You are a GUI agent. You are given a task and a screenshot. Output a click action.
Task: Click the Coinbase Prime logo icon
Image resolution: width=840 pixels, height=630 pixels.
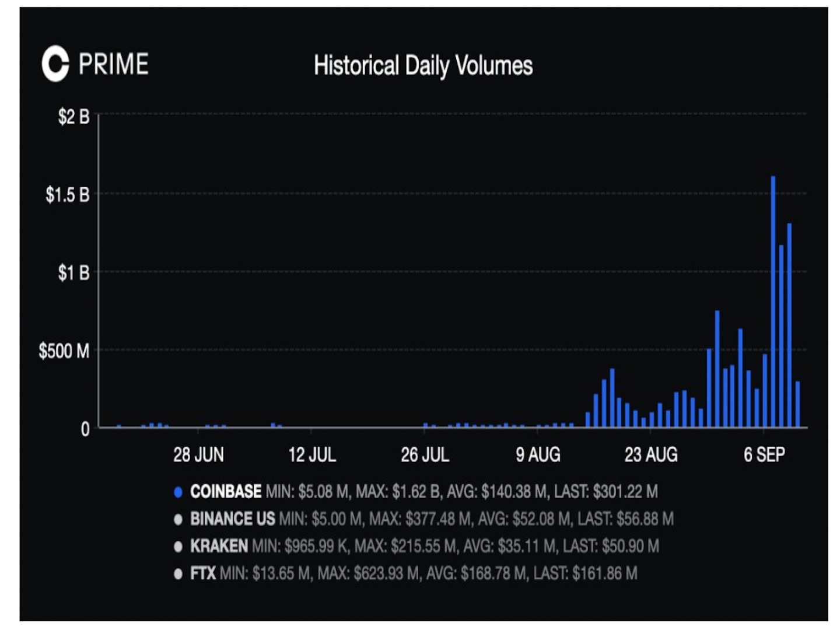point(55,64)
